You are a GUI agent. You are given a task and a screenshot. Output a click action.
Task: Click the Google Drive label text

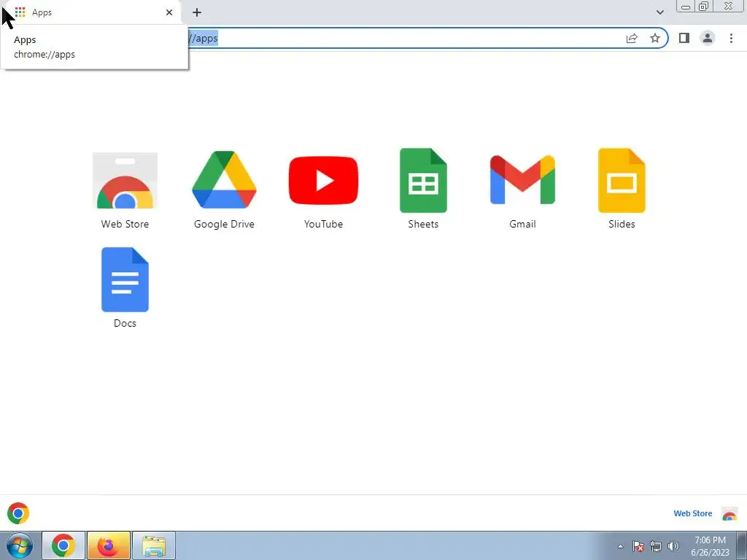click(x=224, y=224)
